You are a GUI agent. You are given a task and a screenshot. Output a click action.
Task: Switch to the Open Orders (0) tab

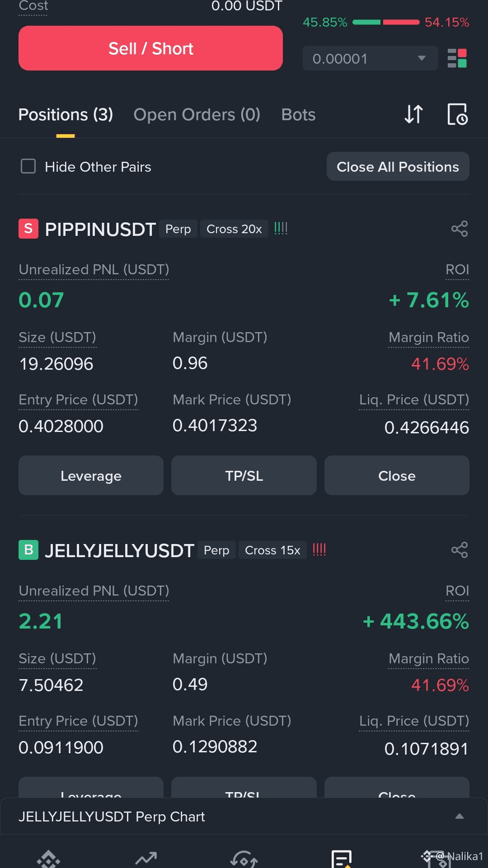tap(197, 115)
